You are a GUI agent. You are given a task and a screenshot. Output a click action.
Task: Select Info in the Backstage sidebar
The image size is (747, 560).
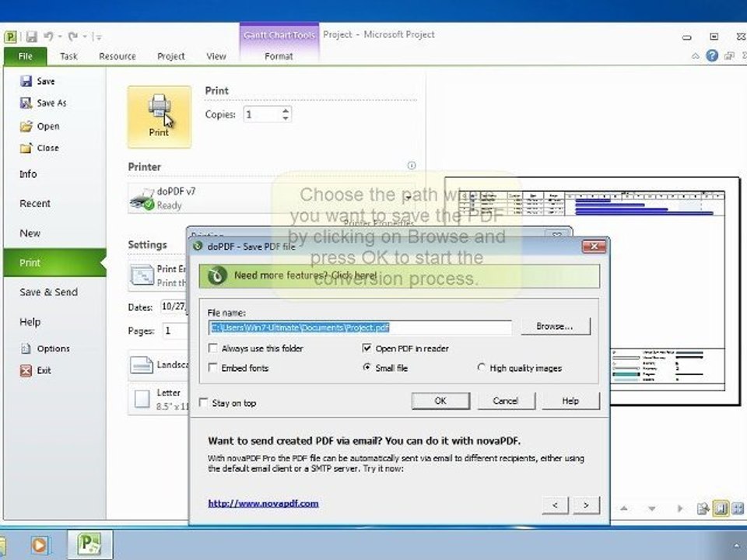coord(28,174)
